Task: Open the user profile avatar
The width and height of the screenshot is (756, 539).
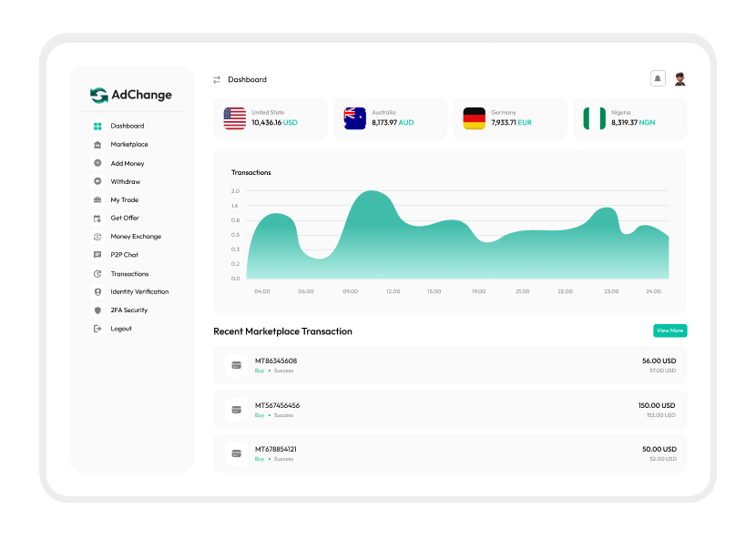Action: coord(680,79)
